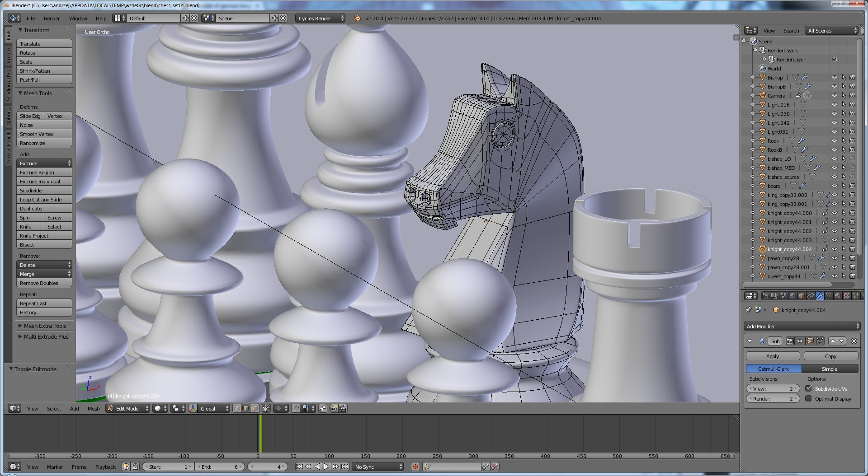Toggle visibility eye for Rook object
The image size is (868, 476).
tap(835, 140)
